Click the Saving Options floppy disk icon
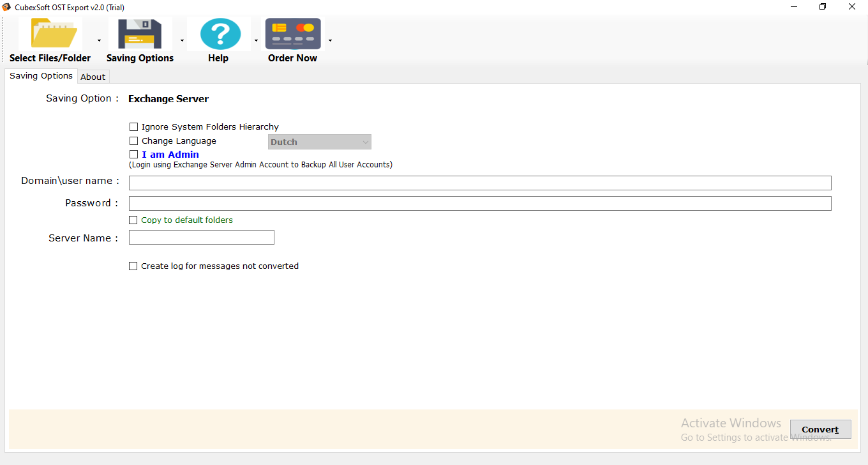The width and height of the screenshot is (868, 465). click(x=140, y=34)
